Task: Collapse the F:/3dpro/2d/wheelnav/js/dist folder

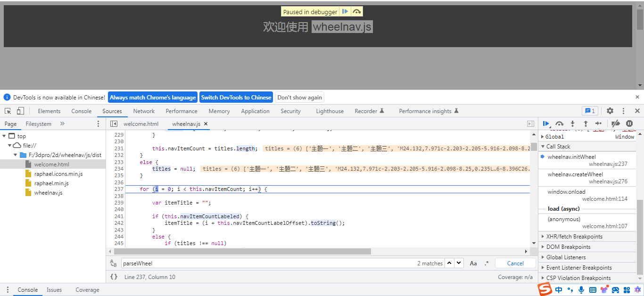Action: [x=16, y=155]
